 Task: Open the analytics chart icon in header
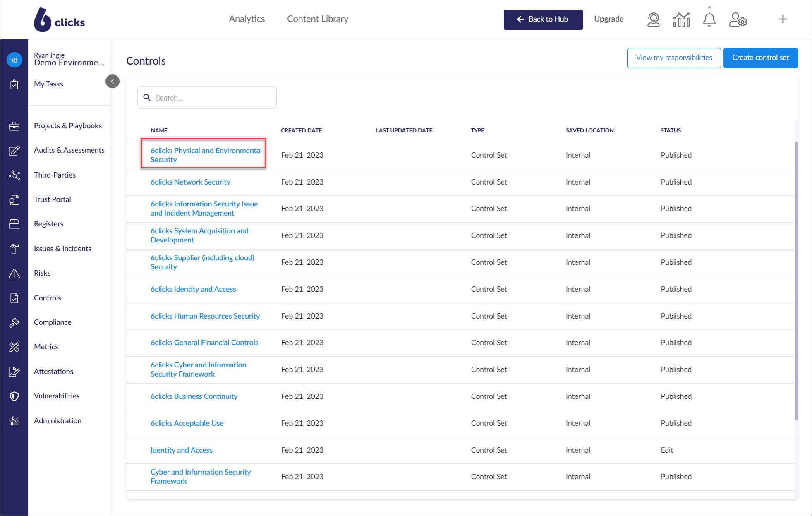click(681, 19)
